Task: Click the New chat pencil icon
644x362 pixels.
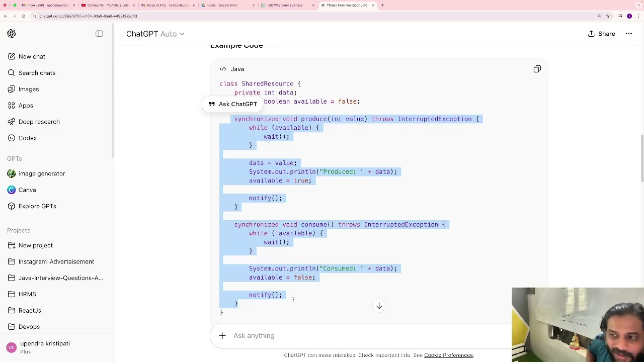Action: 12,56
